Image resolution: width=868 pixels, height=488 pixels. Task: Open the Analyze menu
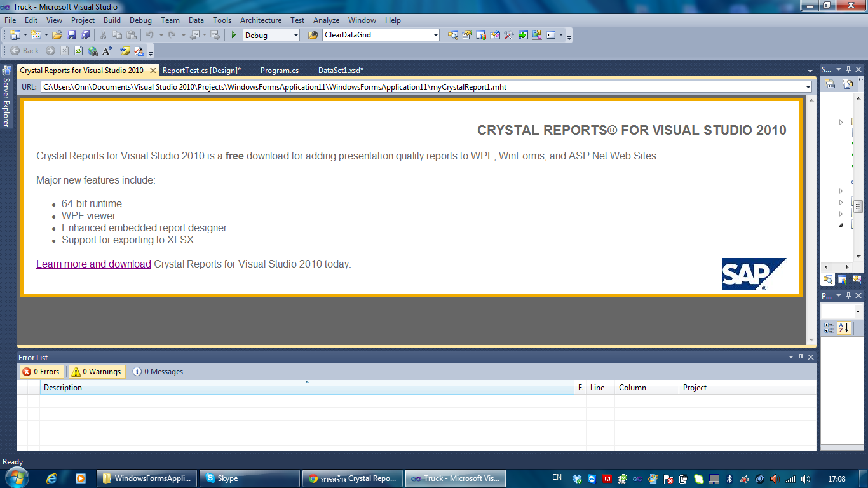327,20
